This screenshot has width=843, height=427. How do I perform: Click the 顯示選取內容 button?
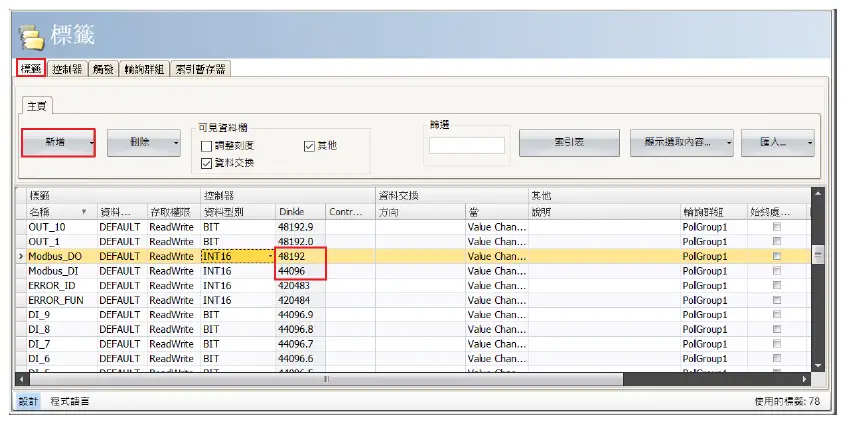pyautogui.click(x=677, y=143)
